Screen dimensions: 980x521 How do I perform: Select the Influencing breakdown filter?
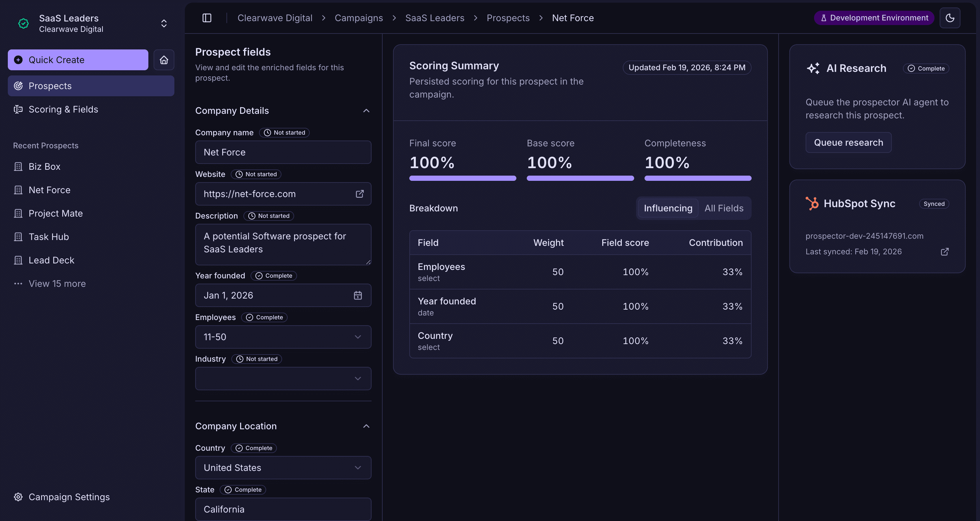668,208
